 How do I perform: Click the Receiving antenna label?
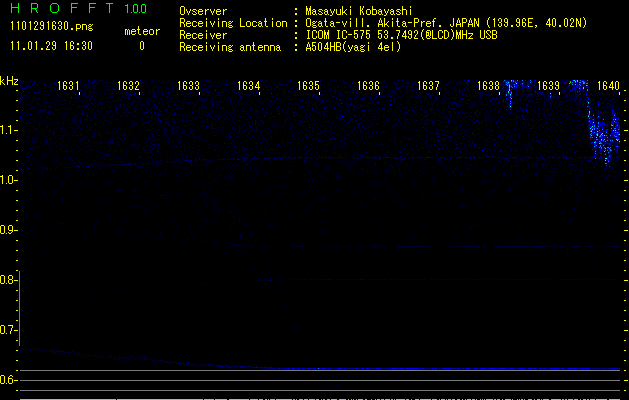[230, 47]
